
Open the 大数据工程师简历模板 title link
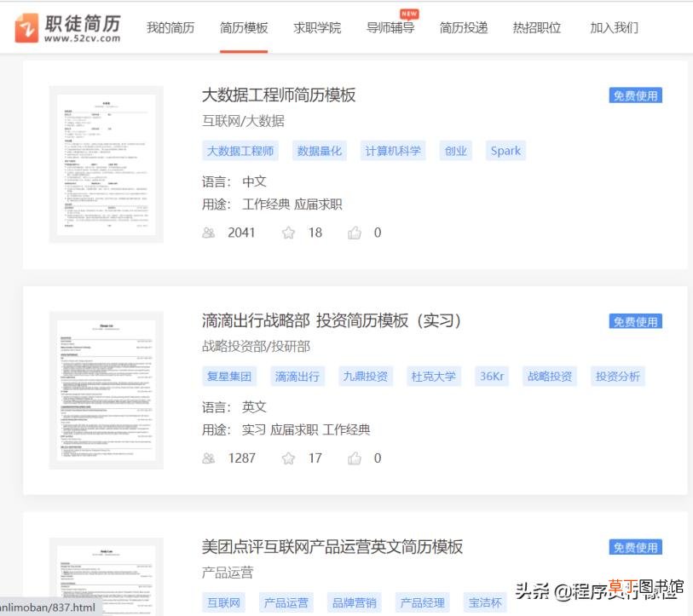(x=279, y=95)
